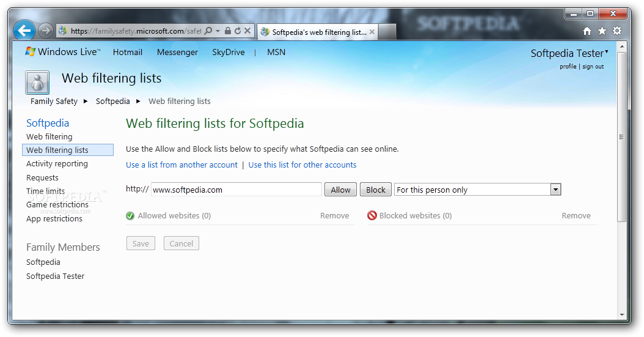Viewport: 644px width, 337px height.
Task: Go to Softpedia breadcrumb link
Action: pos(112,101)
